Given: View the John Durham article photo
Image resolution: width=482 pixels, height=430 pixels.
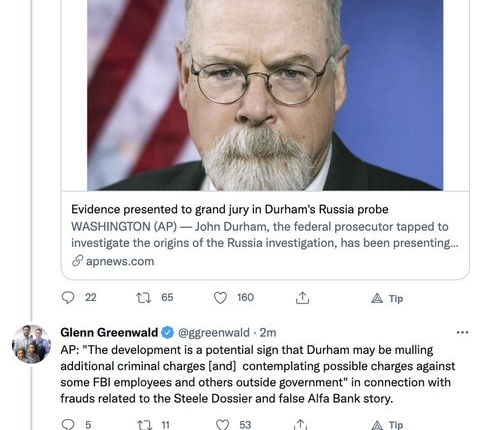Looking at the screenshot, I should [265, 95].
